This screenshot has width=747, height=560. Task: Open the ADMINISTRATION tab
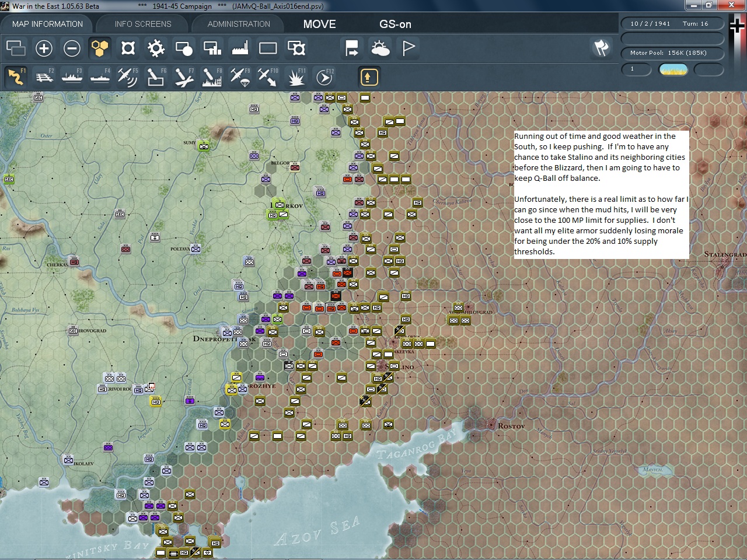coord(239,24)
